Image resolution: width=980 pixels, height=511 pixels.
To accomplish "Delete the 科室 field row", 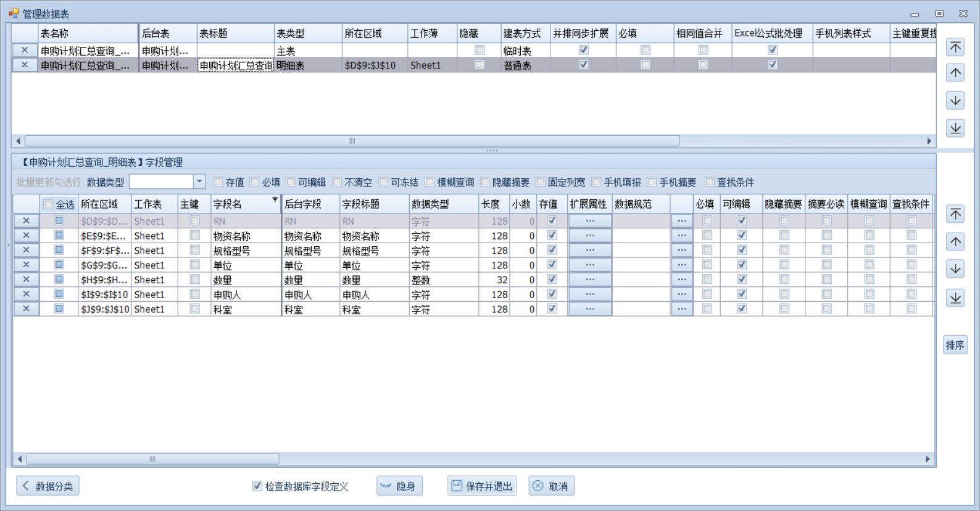I will (26, 309).
